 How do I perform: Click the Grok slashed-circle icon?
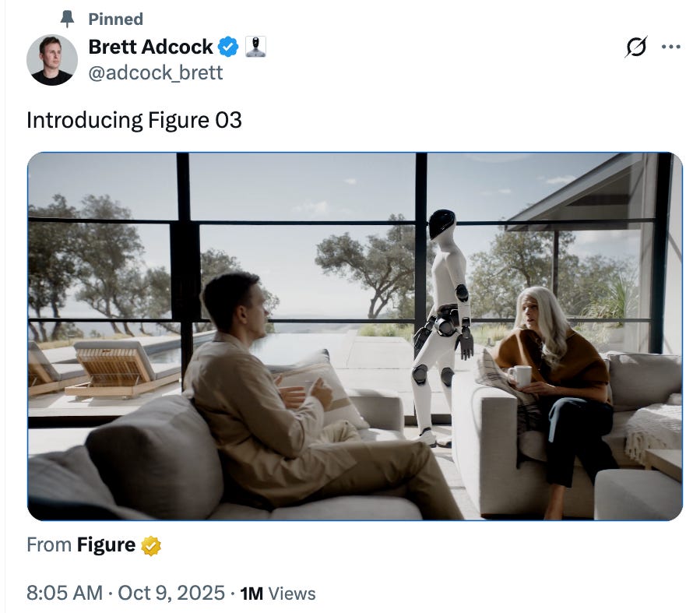[636, 47]
